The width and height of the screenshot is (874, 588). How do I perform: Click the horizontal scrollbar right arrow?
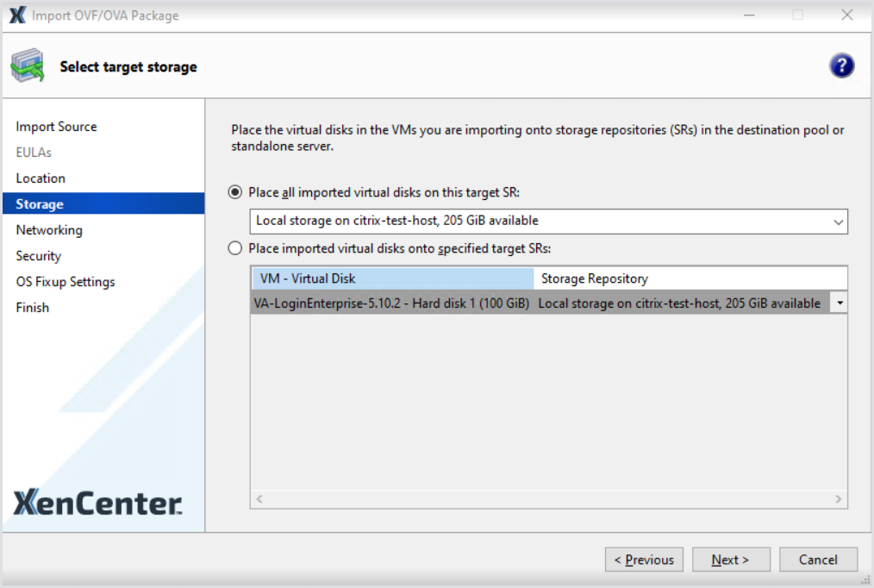[839, 499]
